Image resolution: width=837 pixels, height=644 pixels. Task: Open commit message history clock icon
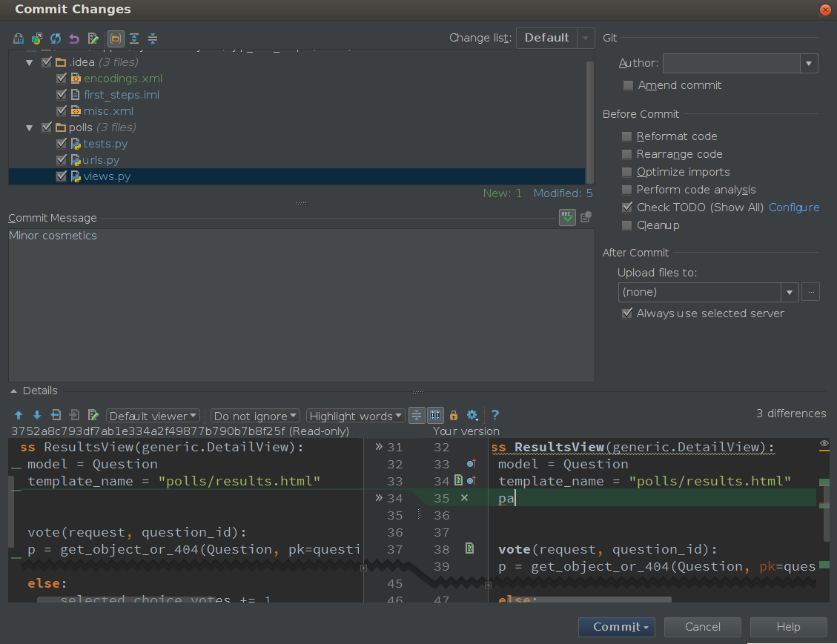point(586,217)
